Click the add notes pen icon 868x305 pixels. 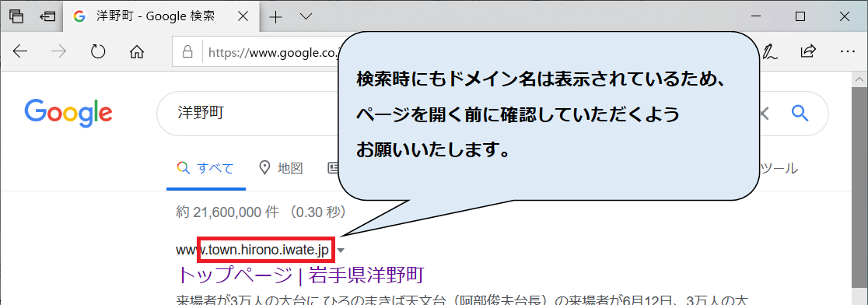[769, 51]
